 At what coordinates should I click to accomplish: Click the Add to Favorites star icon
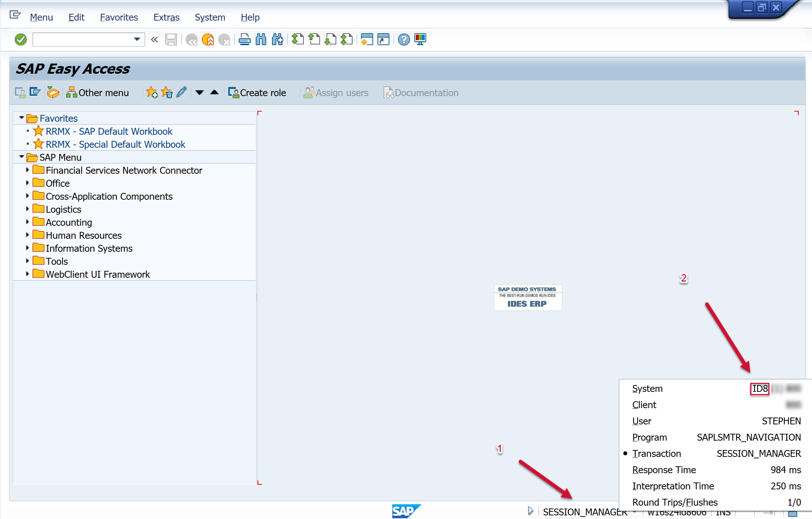coord(152,93)
